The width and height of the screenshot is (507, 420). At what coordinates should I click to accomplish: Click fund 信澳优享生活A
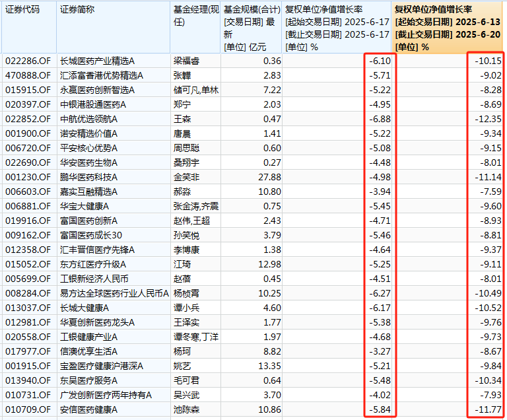(x=88, y=352)
